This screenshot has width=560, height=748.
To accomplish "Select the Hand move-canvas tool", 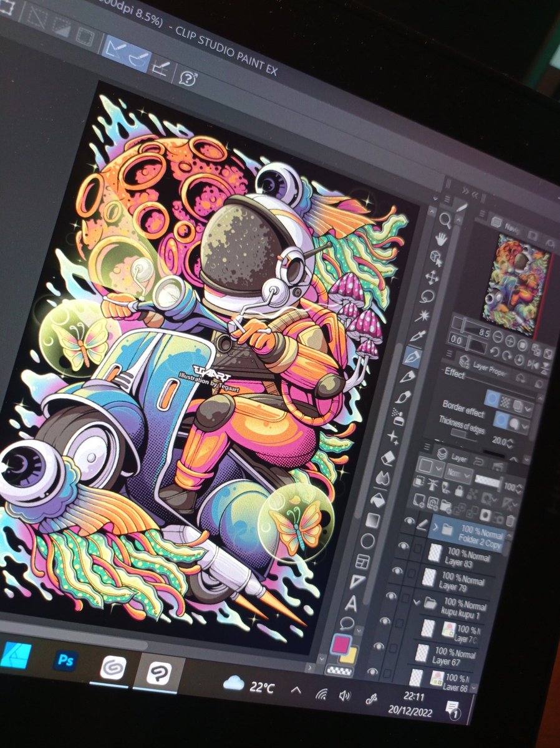I will coord(442,238).
